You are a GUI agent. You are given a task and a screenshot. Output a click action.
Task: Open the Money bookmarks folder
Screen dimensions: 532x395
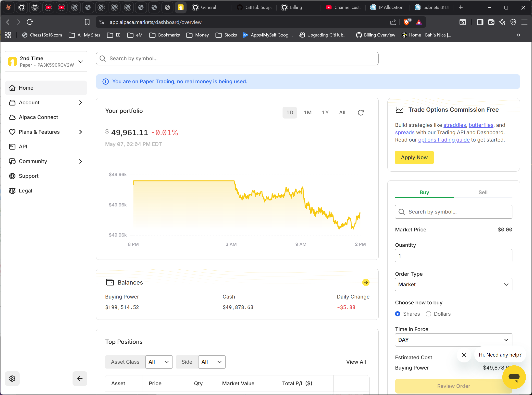(198, 35)
